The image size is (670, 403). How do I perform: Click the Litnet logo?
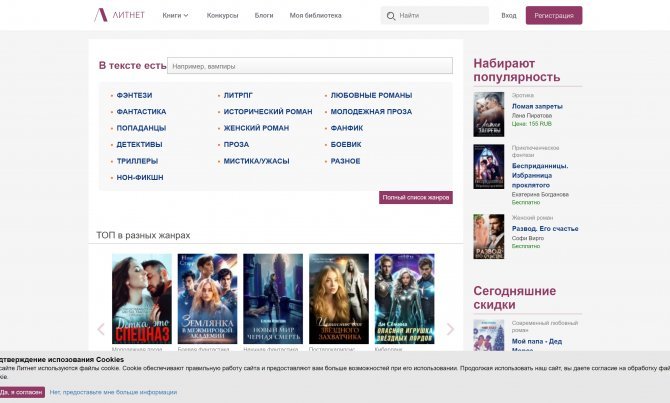(x=119, y=15)
